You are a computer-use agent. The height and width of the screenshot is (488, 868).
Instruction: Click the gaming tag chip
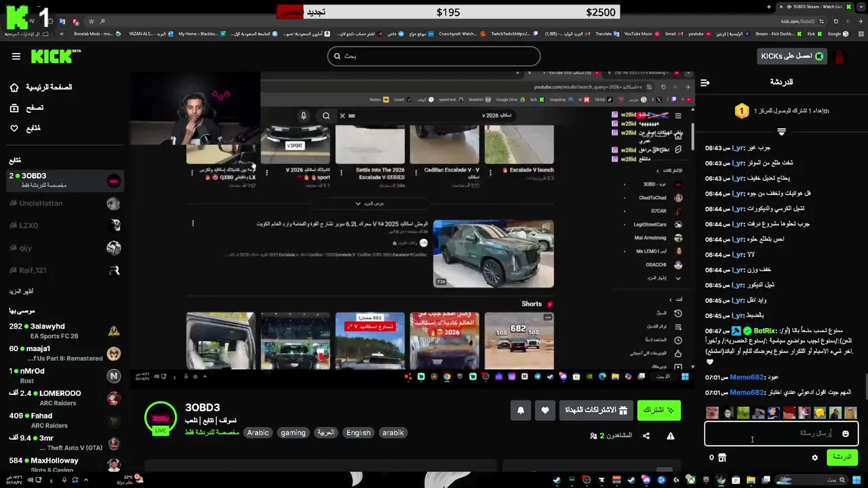coord(293,432)
